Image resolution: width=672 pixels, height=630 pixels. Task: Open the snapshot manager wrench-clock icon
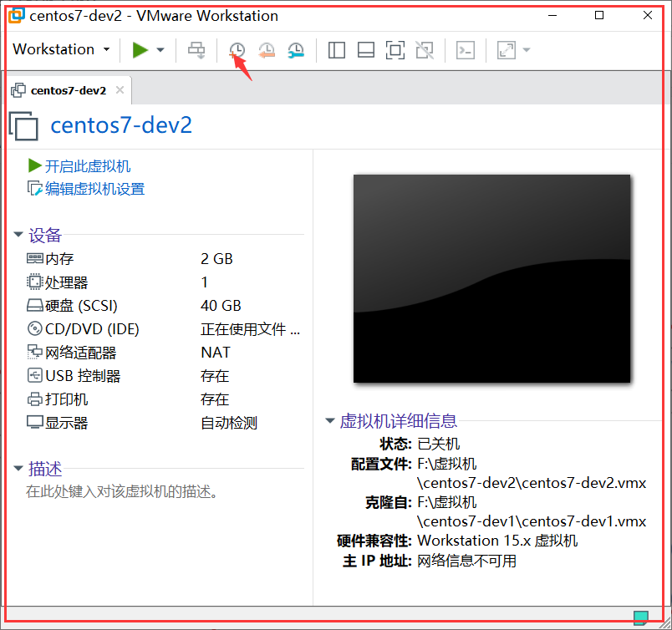[x=296, y=50]
